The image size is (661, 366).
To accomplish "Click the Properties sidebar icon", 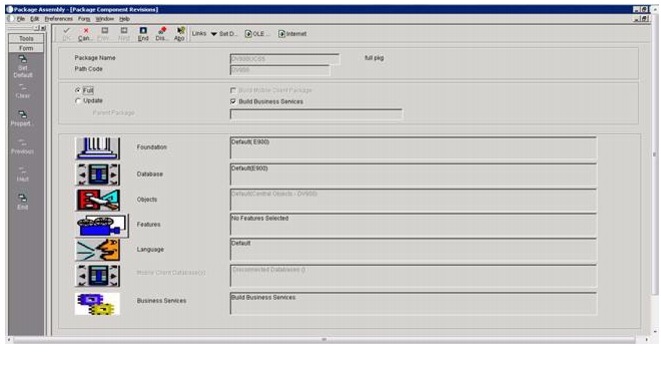I will [23, 115].
